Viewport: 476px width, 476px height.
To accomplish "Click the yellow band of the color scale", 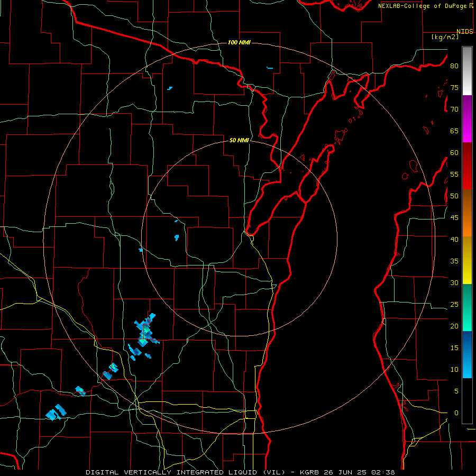I will [x=467, y=260].
